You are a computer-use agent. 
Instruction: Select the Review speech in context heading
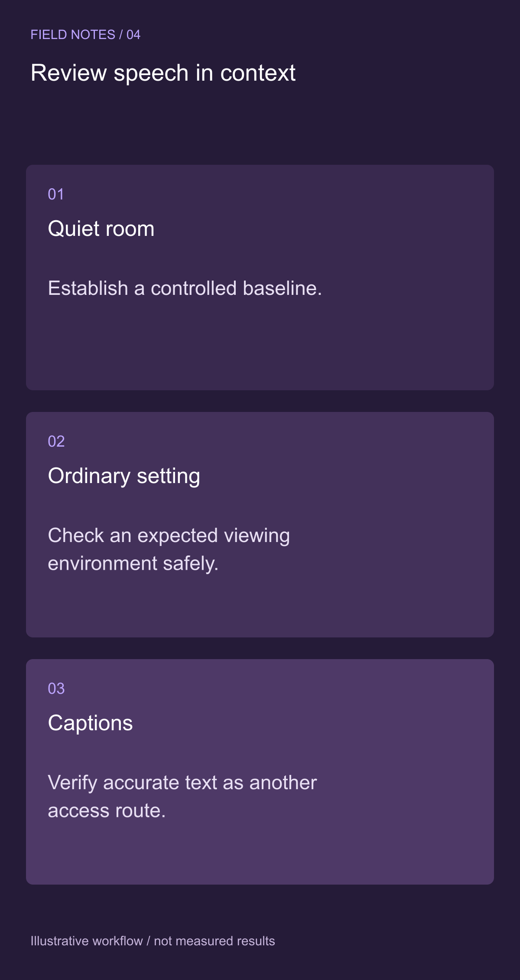tap(163, 73)
